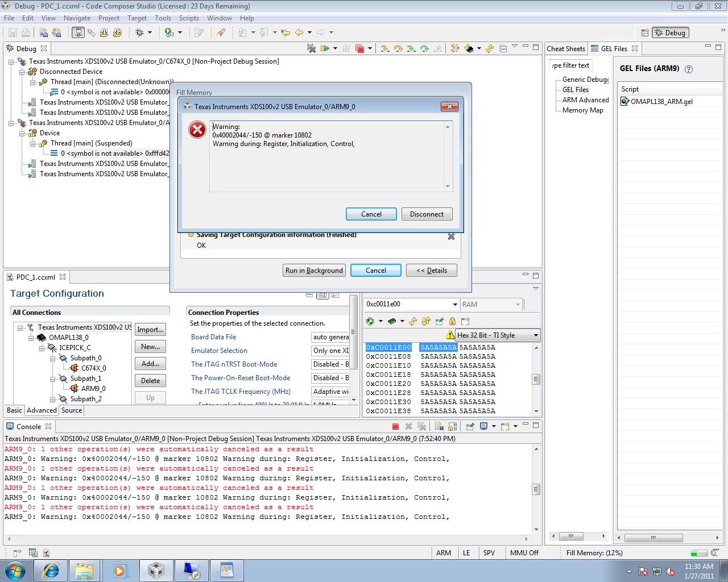
Task: Click the yellow warning icon in Memory Browser
Action: click(x=450, y=335)
